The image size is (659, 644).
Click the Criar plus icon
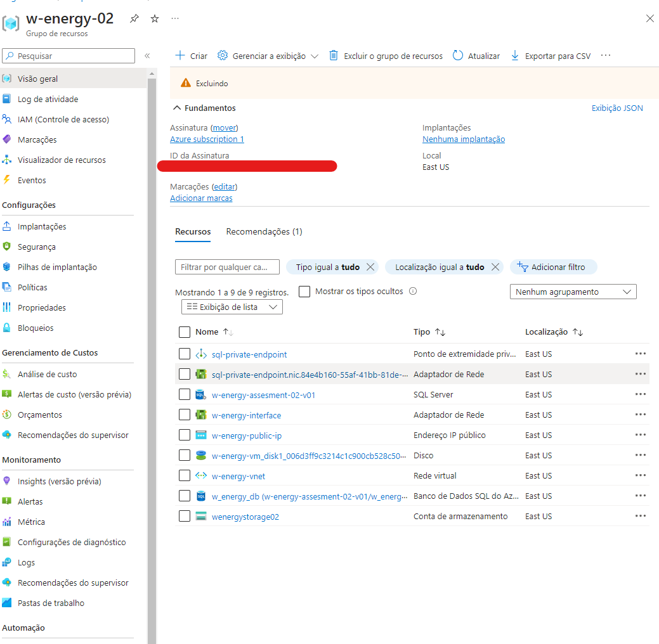(180, 55)
